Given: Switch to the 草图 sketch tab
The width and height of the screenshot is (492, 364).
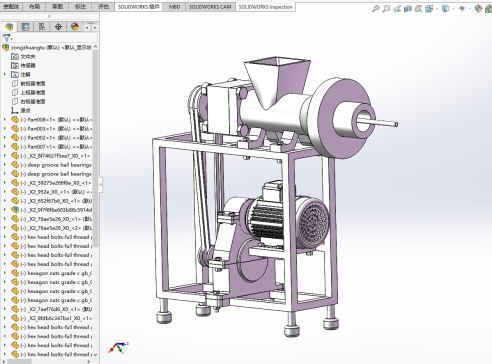Looking at the screenshot, I should (x=57, y=6).
